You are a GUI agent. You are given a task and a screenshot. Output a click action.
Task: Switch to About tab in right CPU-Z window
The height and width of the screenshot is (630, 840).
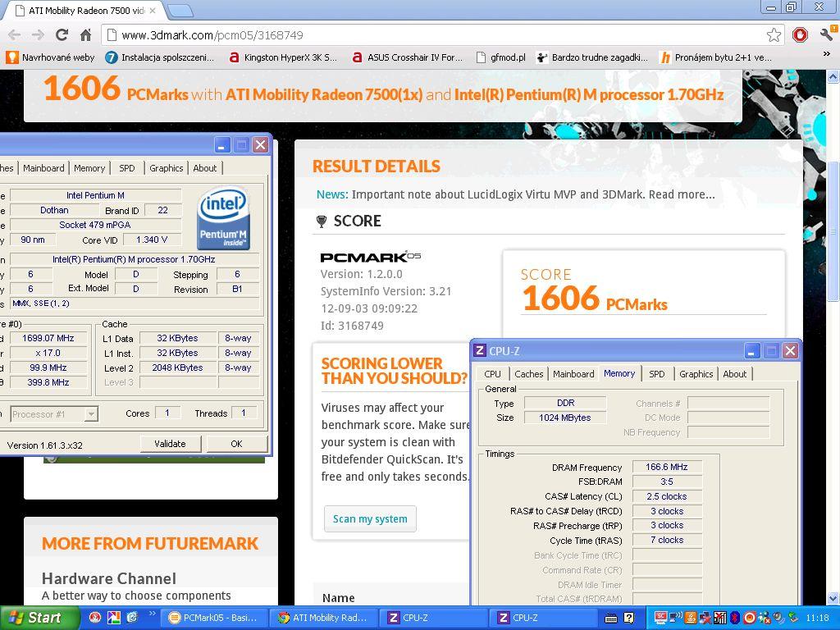(x=734, y=374)
